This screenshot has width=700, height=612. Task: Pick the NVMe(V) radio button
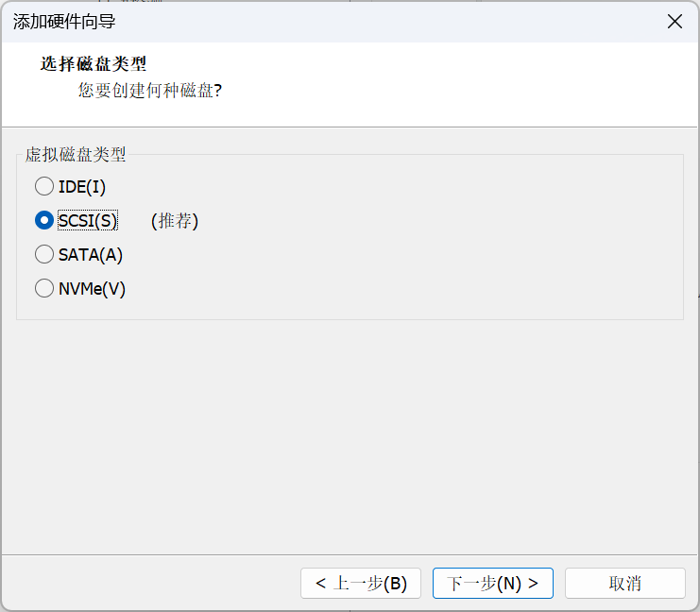[44, 288]
